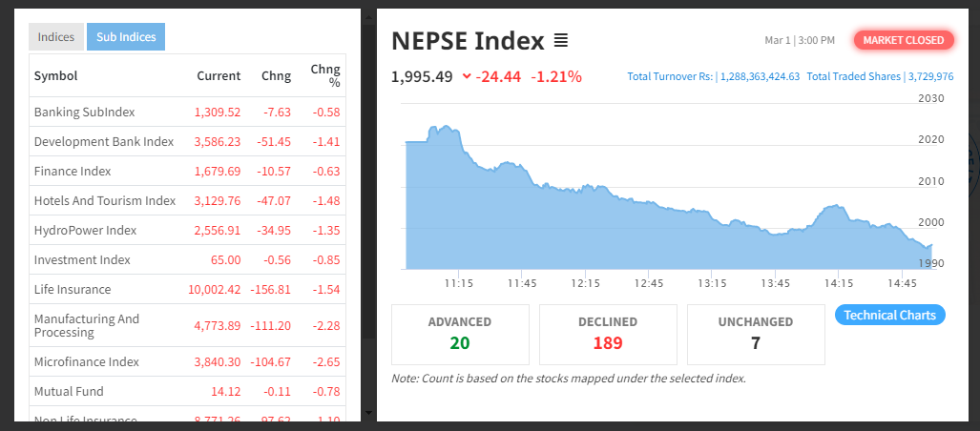Select the Sub Indices tab
Viewport: 980px width, 431px height.
(126, 37)
